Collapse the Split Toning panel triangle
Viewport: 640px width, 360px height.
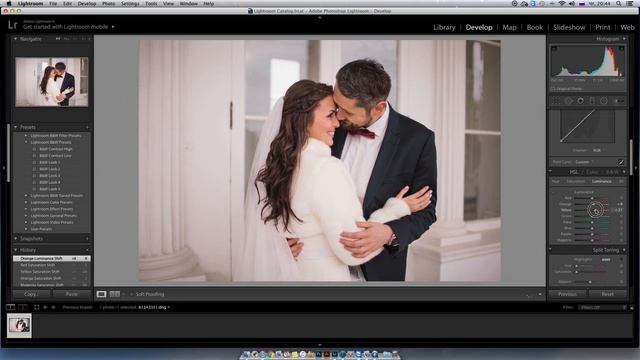click(624, 250)
